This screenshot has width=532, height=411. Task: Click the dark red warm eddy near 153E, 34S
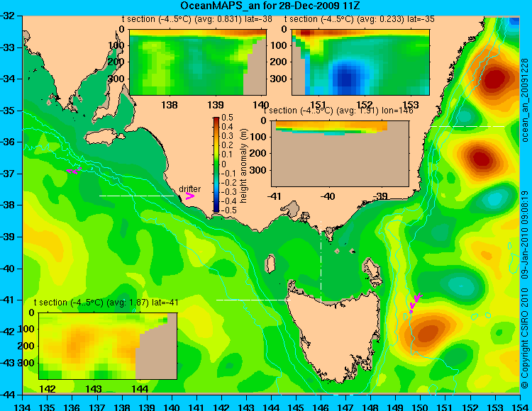coord(494,80)
